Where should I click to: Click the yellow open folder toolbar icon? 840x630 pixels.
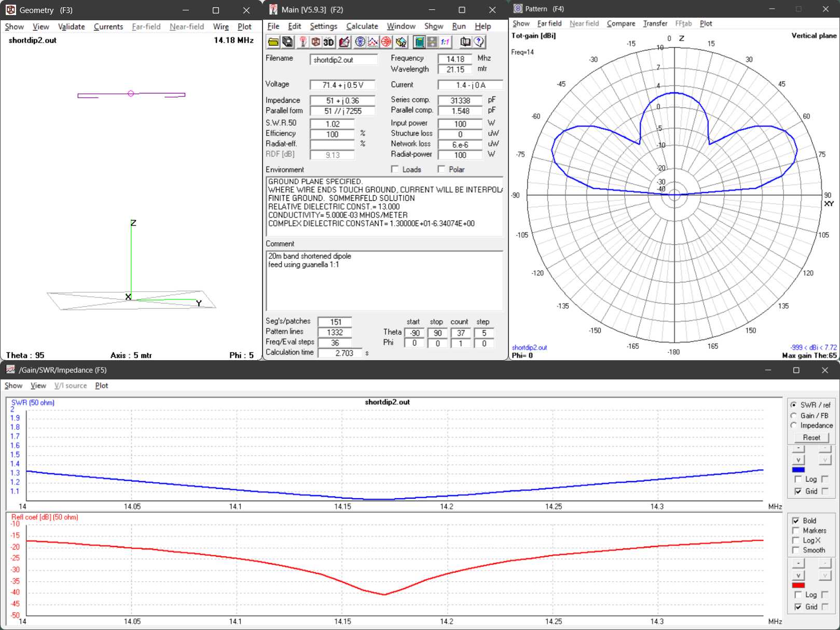[x=273, y=42]
